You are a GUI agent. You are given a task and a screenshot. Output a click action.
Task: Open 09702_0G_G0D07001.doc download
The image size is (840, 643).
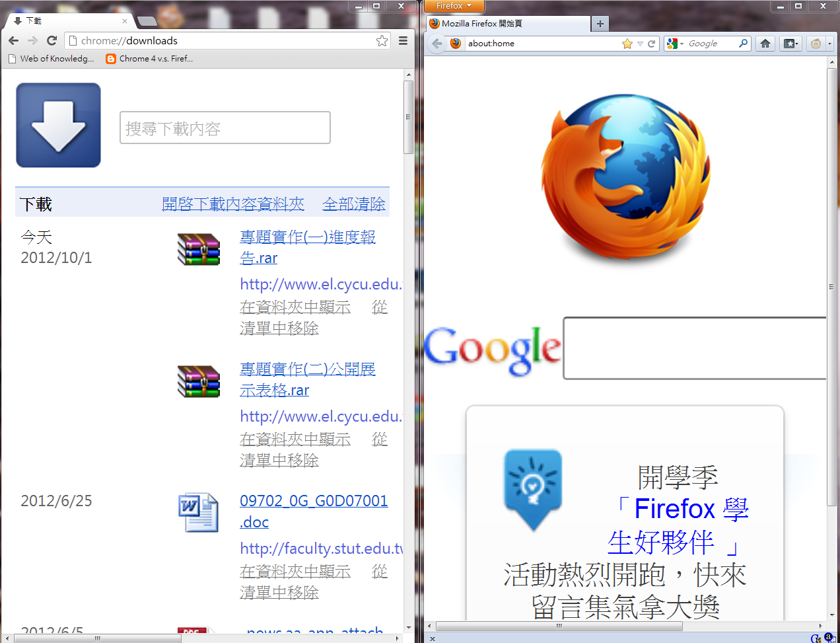point(314,511)
